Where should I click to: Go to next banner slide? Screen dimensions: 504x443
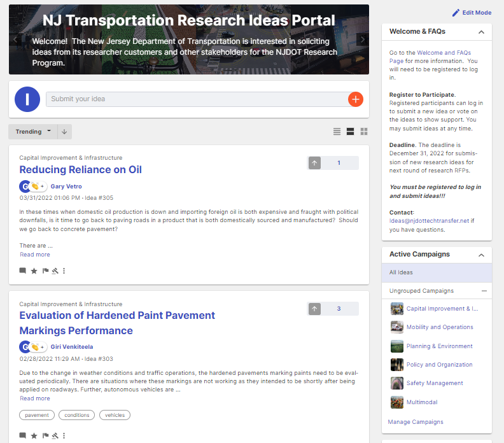pyautogui.click(x=363, y=39)
